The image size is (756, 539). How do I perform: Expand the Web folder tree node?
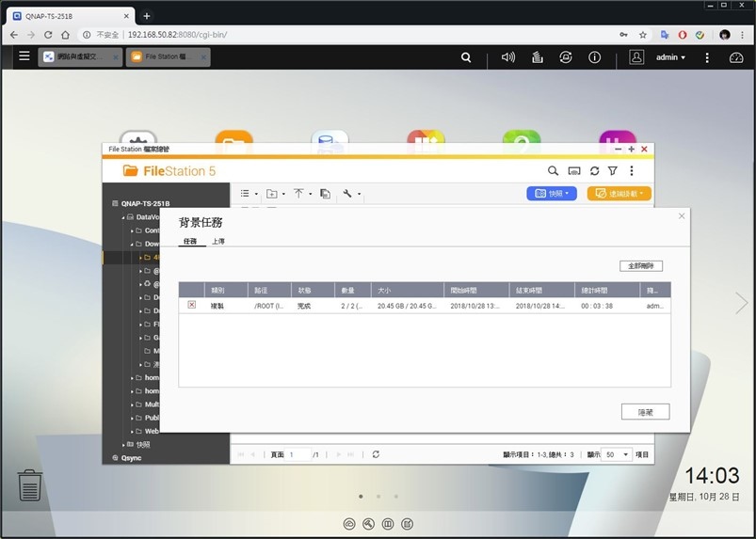tap(132, 432)
